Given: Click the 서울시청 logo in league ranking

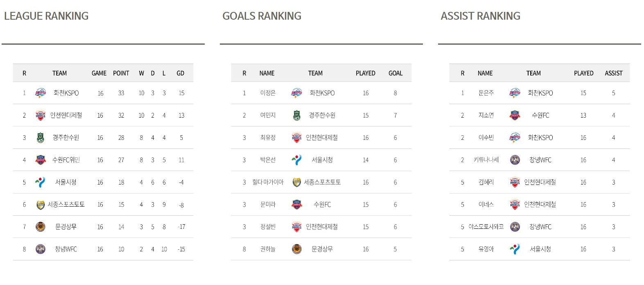Looking at the screenshot, I should (41, 182).
